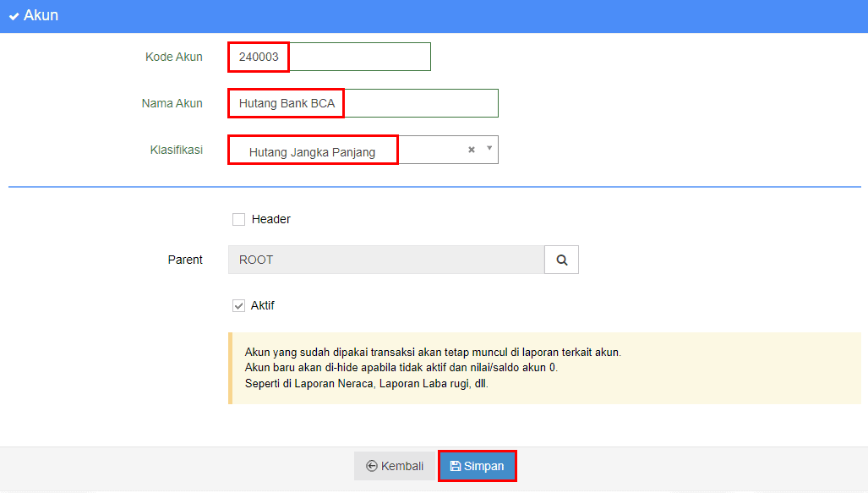Tick the Header checkbox

238,219
